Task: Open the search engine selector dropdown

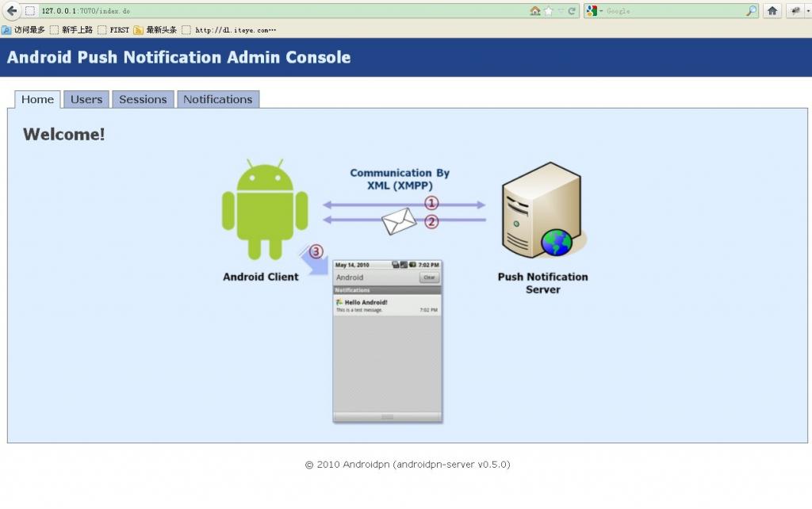Action: 593,11
